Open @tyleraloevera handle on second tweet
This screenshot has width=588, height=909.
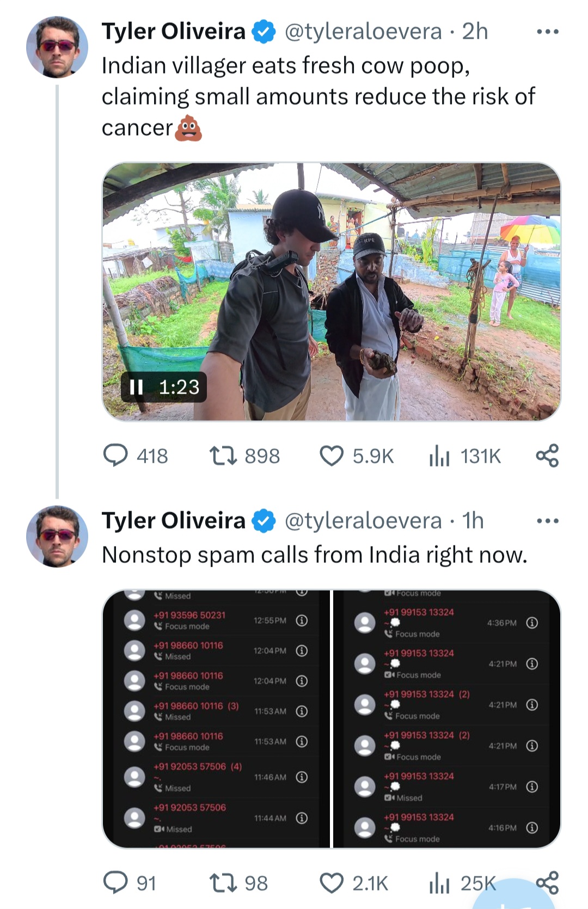pos(363,521)
